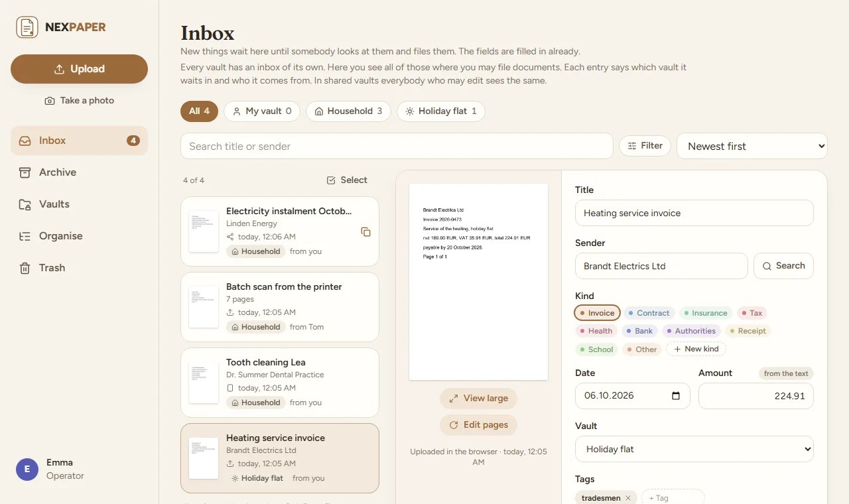
Task: Select the Bank kind chip
Action: click(639, 331)
